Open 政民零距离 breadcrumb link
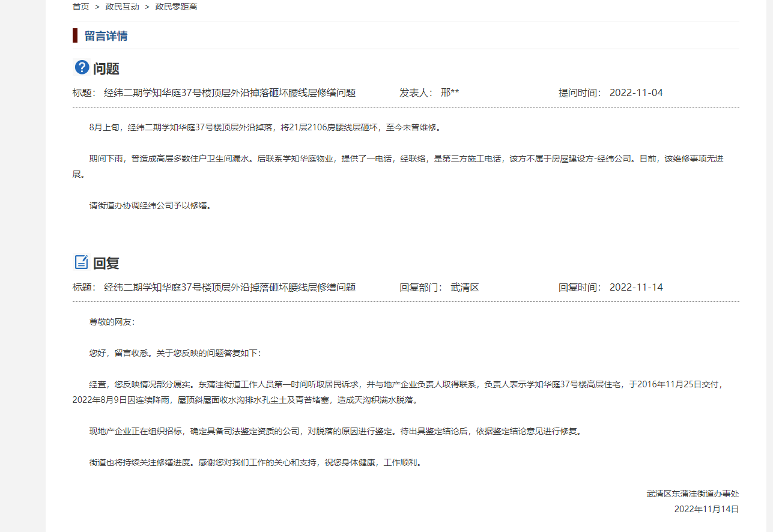 [176, 7]
